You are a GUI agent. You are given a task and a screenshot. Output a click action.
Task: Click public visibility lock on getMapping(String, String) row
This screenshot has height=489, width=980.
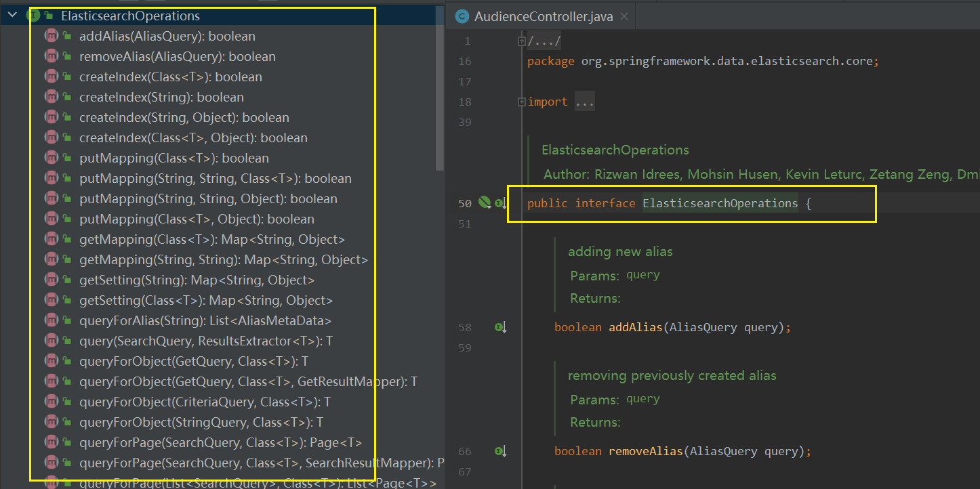pyautogui.click(x=67, y=259)
